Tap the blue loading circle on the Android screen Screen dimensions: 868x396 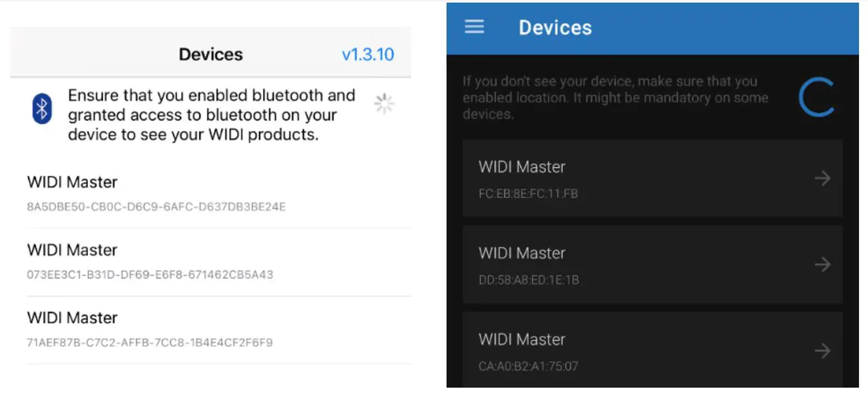[x=817, y=97]
